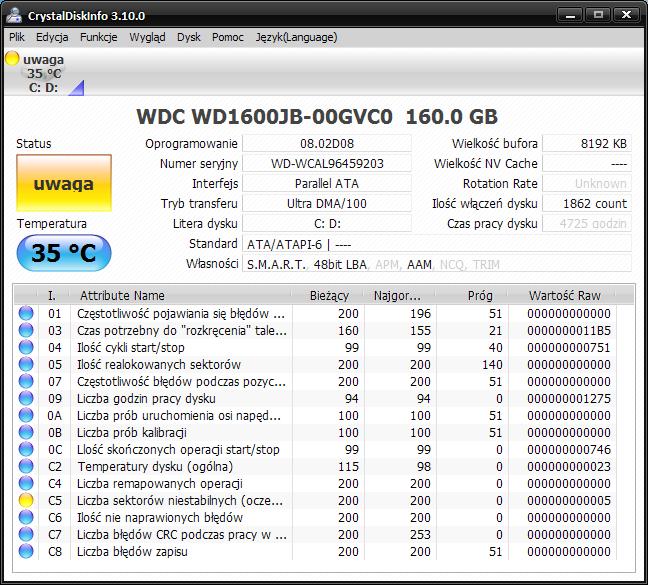This screenshot has width=648, height=585.
Task: Close the CrystalDiskInfo window
Action: pos(627,15)
